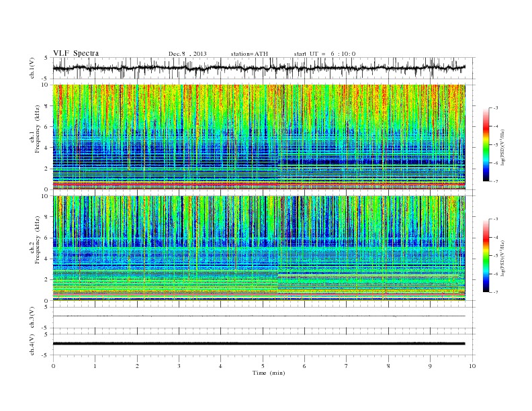Screen dimensions: 532x411
Task: Click the 'ch.4(V)' axis label
Action: [x=32, y=345]
